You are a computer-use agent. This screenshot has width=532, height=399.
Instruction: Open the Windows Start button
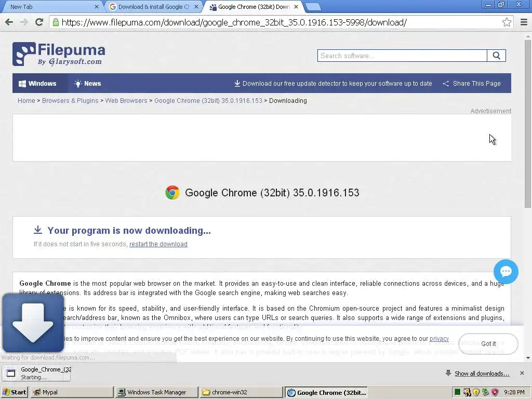14,392
